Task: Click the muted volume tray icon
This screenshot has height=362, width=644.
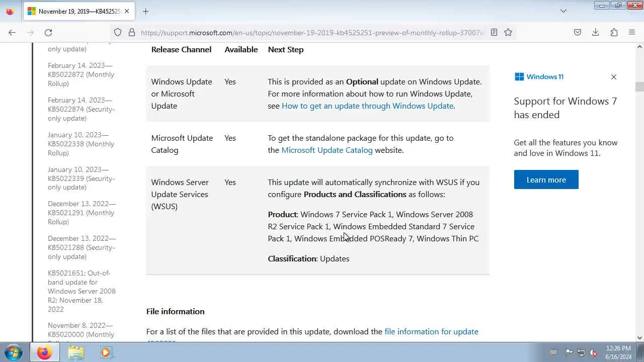Action: (594, 352)
